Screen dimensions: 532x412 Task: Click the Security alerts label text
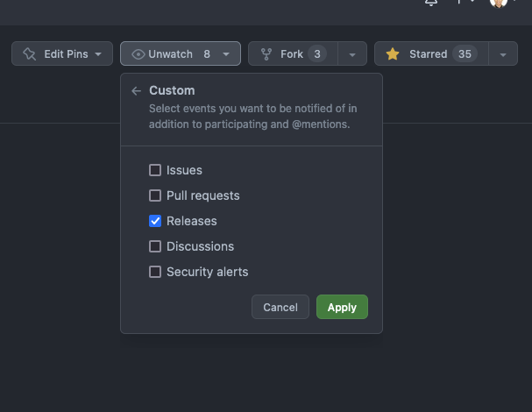point(208,272)
